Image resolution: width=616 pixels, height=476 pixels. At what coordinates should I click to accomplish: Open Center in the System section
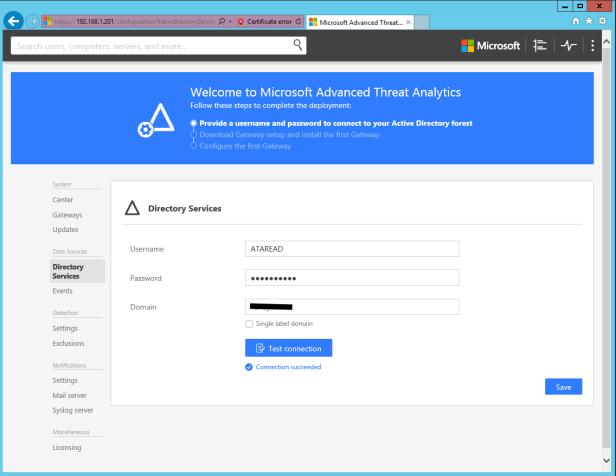[63, 200]
